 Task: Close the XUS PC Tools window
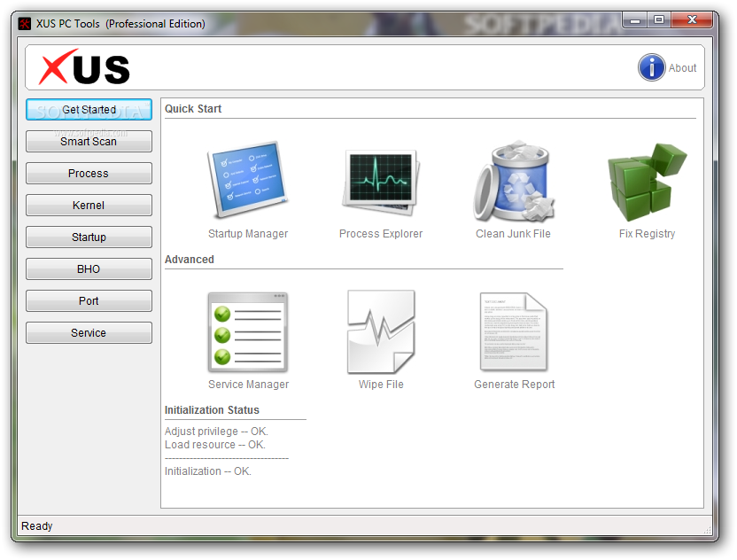click(x=692, y=19)
